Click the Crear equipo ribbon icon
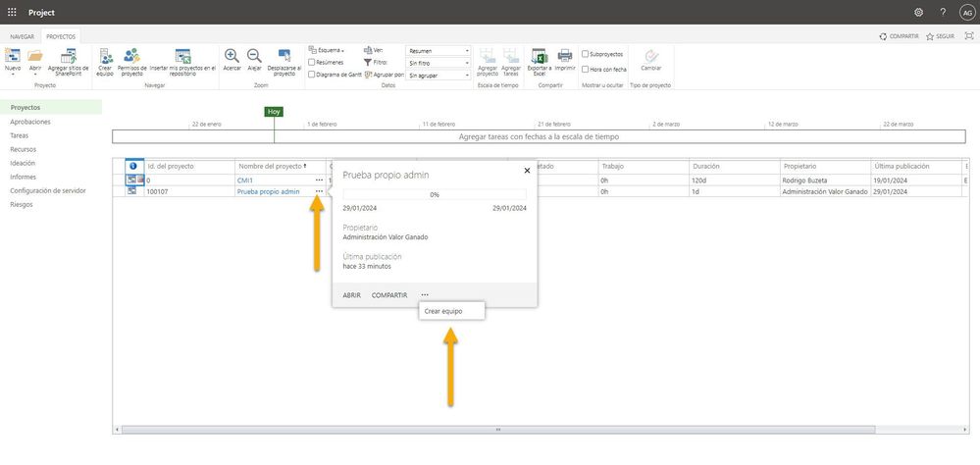Screen dimensions: 980x465 coord(105,56)
